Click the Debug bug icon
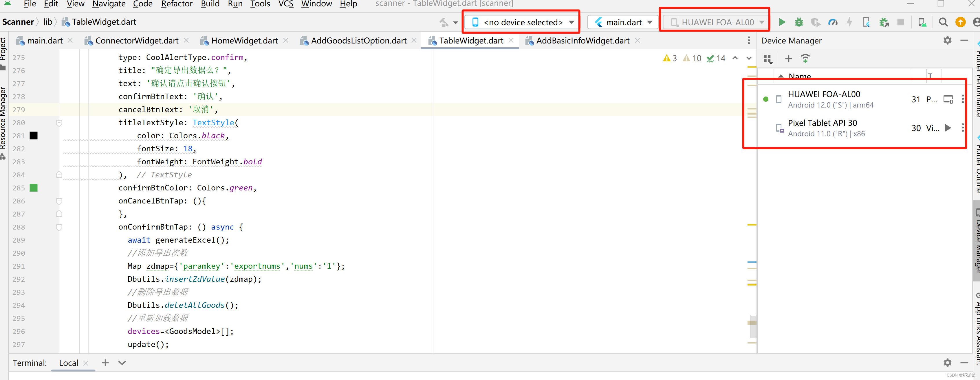Image resolution: width=980 pixels, height=380 pixels. click(798, 22)
